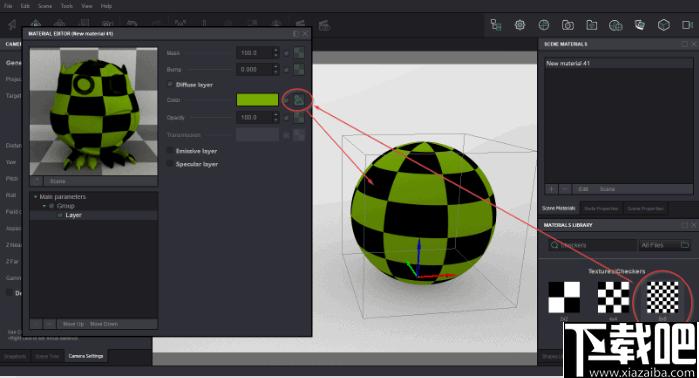
Task: Open the Help menu
Action: pyautogui.click(x=106, y=6)
